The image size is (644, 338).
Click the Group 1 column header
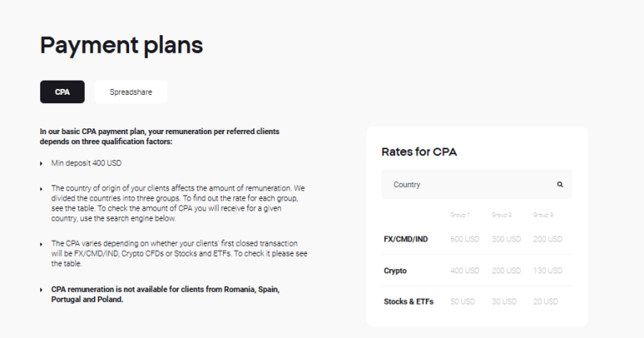[x=460, y=215]
